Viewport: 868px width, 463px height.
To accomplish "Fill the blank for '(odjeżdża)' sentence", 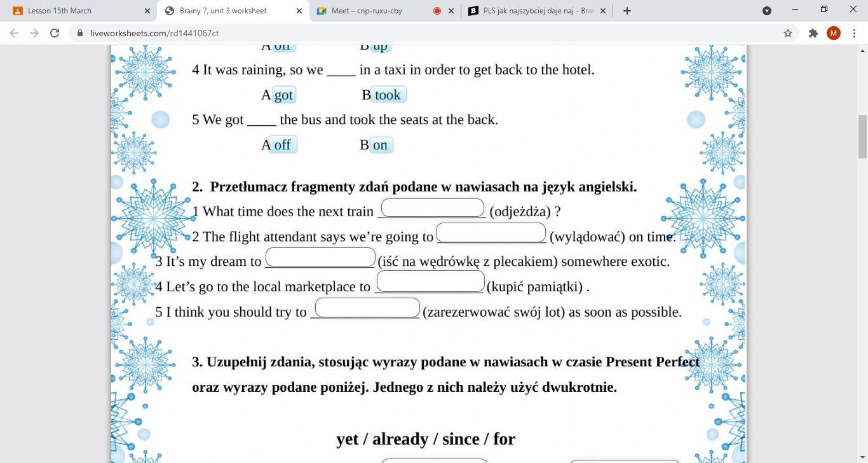I will pos(433,208).
